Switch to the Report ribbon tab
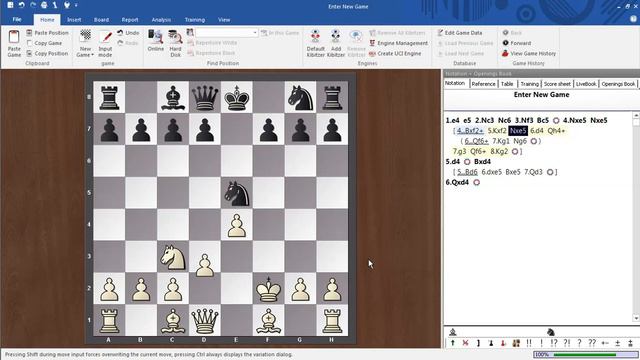The width and height of the screenshot is (640, 360). point(130,20)
